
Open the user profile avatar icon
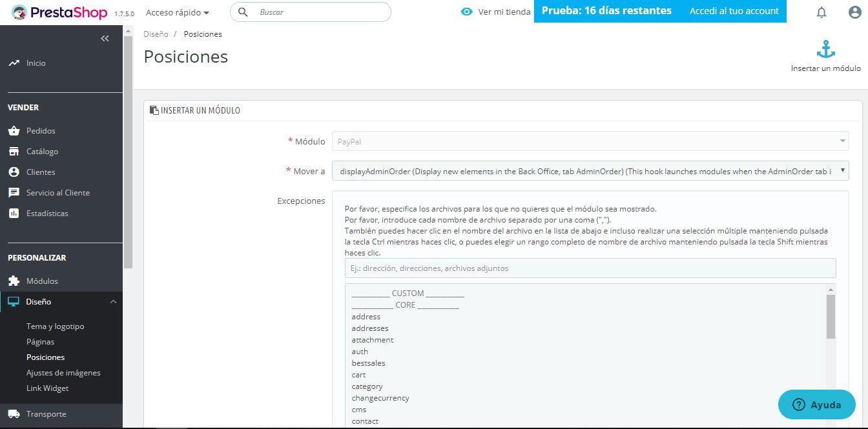854,12
